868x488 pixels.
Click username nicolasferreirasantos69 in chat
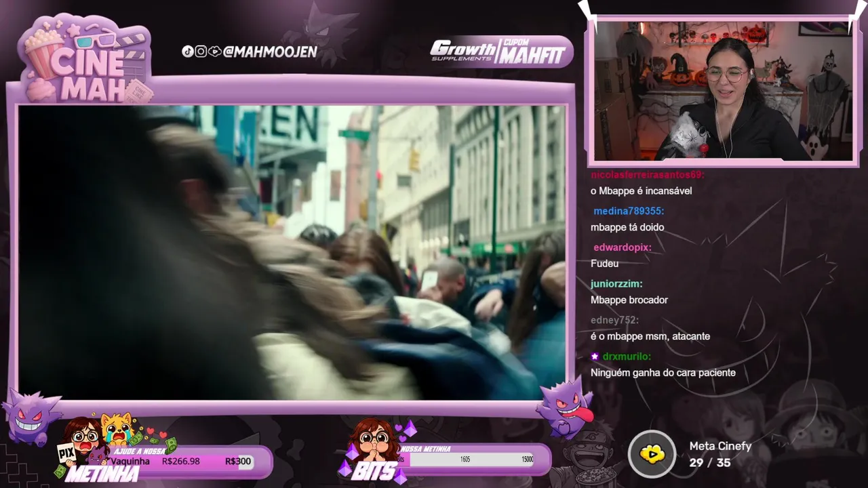tap(648, 174)
